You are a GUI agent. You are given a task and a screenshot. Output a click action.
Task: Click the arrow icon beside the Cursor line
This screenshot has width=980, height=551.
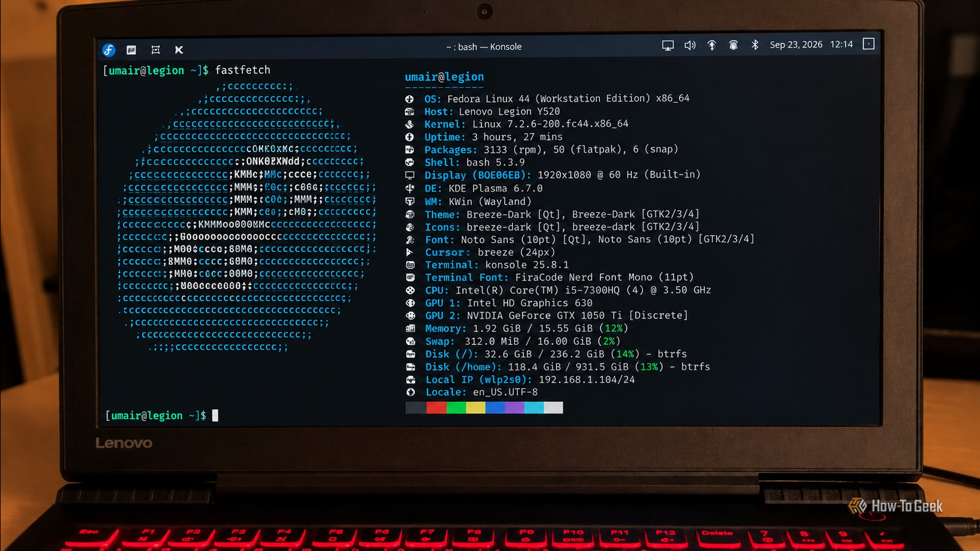[409, 252]
